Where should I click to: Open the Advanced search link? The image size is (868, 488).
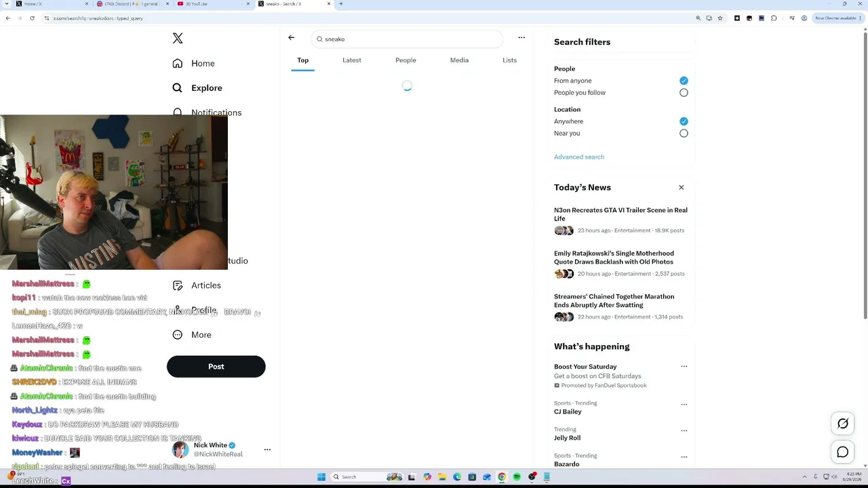pyautogui.click(x=579, y=157)
